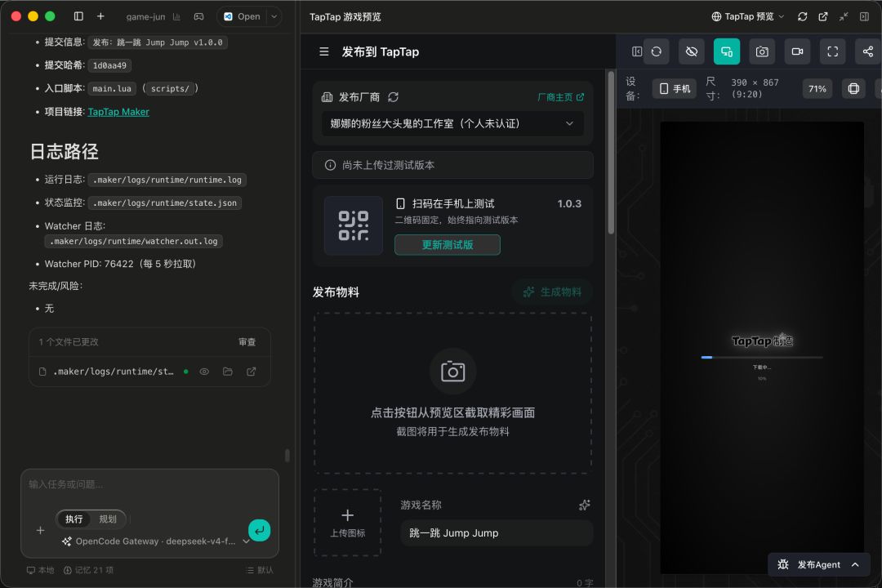Enter fullscreen preview mode
This screenshot has width=882, height=588.
[833, 51]
